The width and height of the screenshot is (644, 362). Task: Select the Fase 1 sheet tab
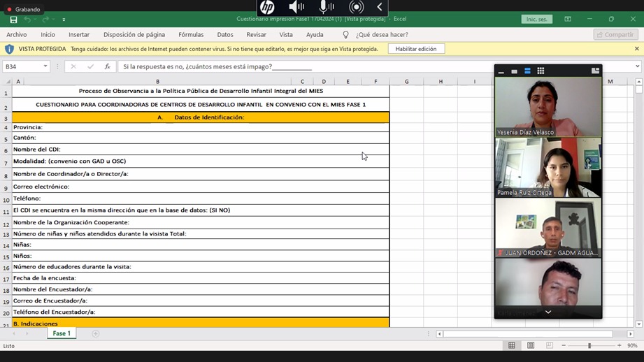(x=62, y=333)
